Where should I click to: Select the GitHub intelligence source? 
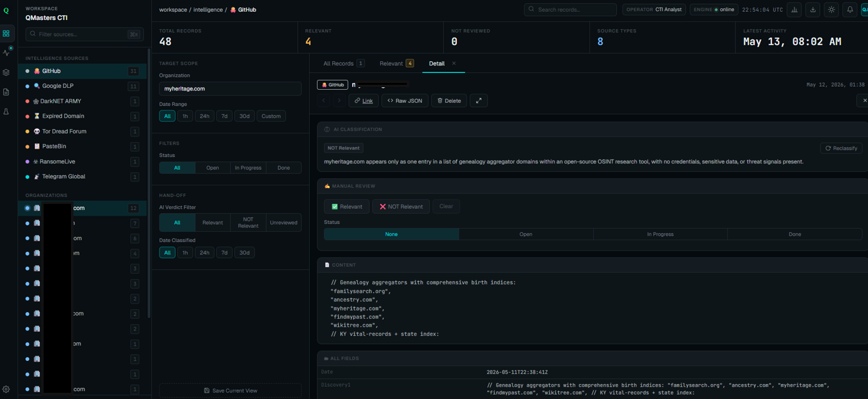click(x=82, y=71)
